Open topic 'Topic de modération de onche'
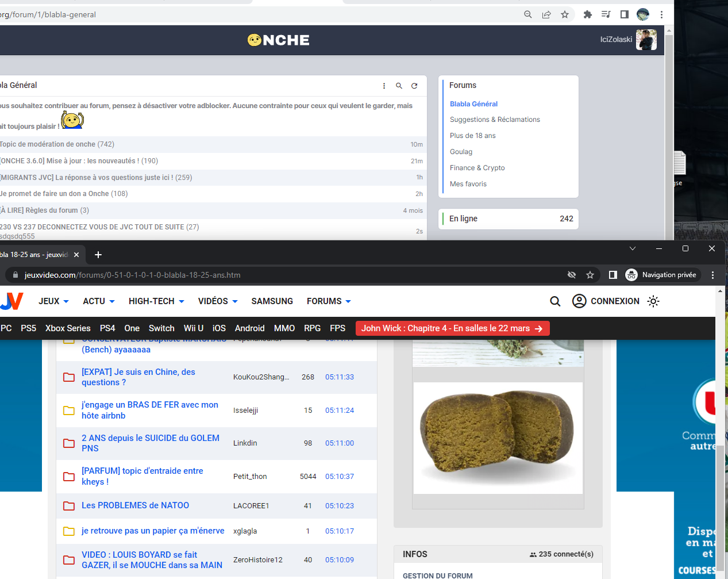The width and height of the screenshot is (728, 579). [48, 144]
